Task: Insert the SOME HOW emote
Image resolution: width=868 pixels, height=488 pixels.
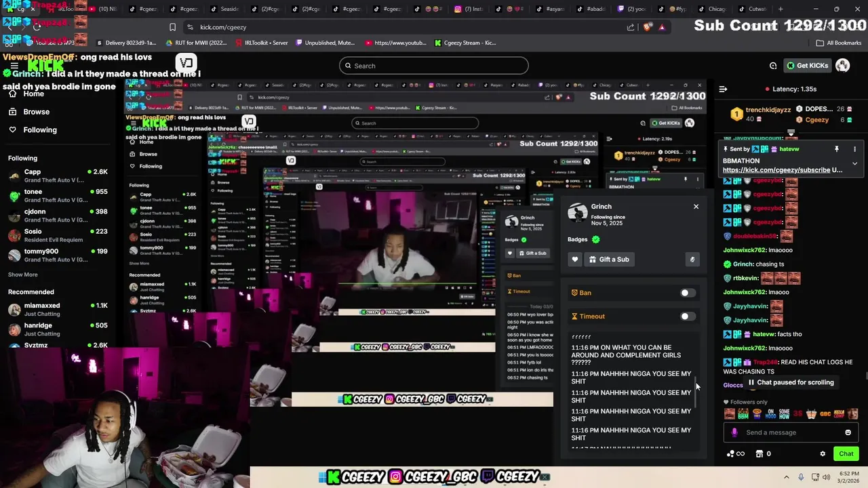Action: [x=785, y=413]
